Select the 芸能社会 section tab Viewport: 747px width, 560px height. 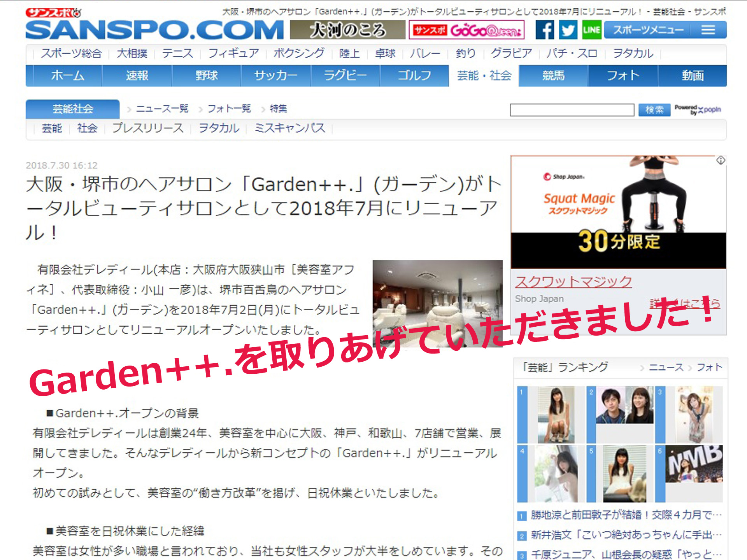tap(73, 109)
